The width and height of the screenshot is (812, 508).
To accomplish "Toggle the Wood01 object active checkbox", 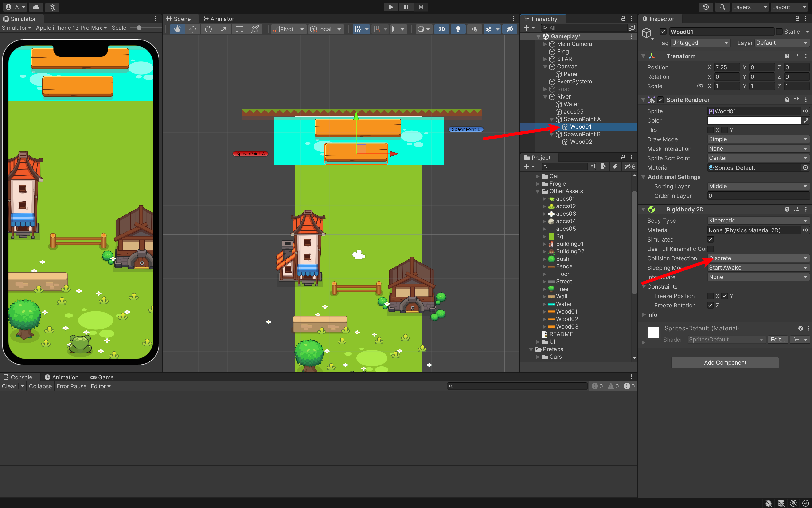I will 663,32.
